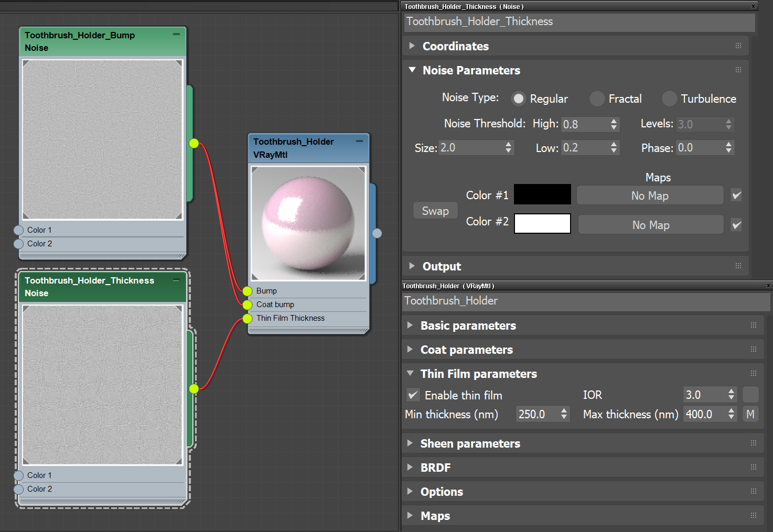773x532 pixels.
Task: Click the black Color #1 swatch
Action: pos(542,194)
